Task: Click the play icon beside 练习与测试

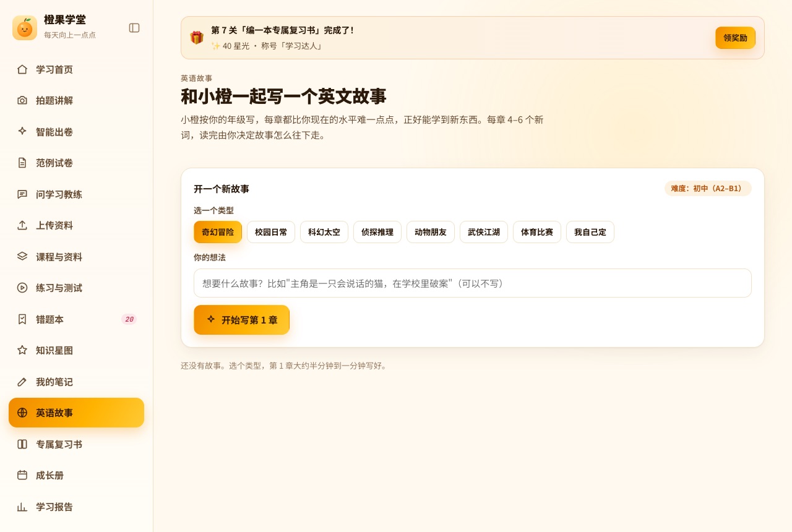Action: [x=22, y=288]
